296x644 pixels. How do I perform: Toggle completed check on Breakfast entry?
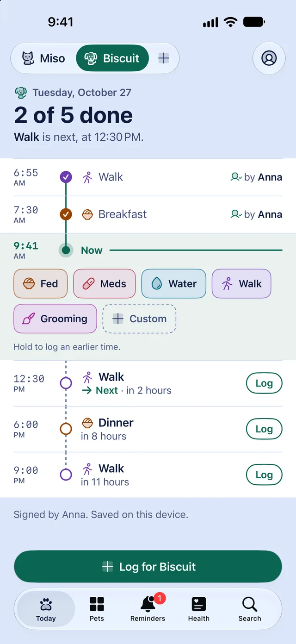pos(66,214)
